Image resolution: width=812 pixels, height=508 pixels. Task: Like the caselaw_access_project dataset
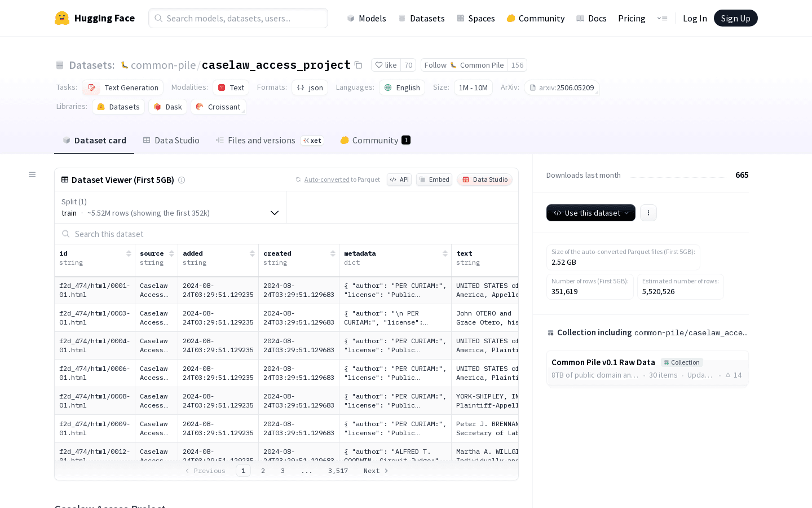[386, 65]
